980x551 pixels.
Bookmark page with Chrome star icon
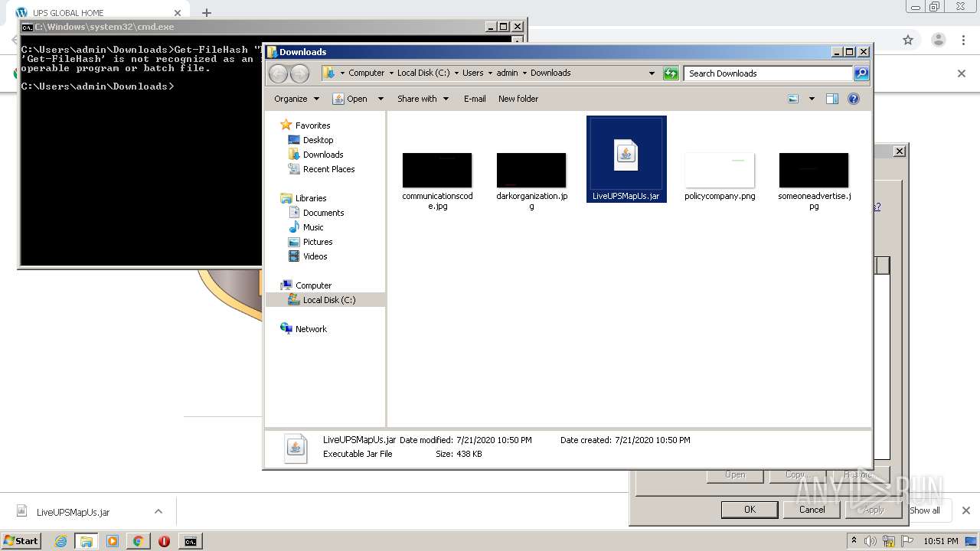coord(908,40)
